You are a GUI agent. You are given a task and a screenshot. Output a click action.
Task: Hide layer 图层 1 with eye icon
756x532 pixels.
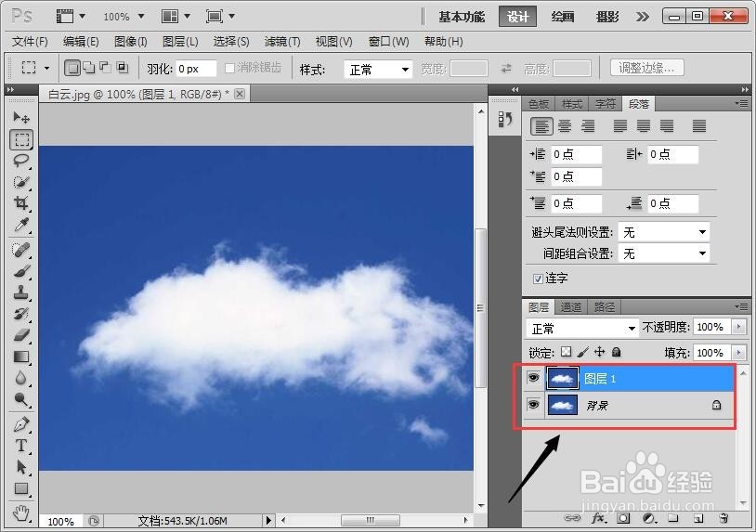(x=533, y=378)
